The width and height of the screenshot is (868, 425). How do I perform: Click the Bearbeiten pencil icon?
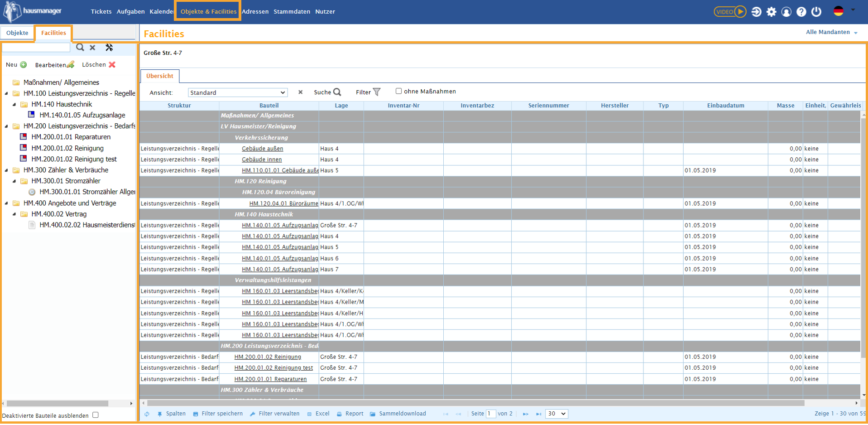71,65
